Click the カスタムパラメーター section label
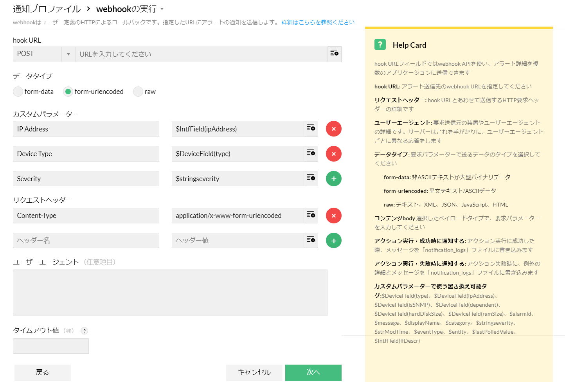565x392 pixels. [x=46, y=114]
